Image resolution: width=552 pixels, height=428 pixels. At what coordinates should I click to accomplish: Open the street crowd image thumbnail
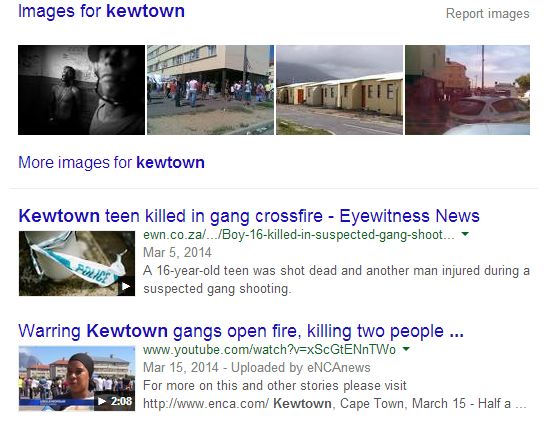coord(210,90)
